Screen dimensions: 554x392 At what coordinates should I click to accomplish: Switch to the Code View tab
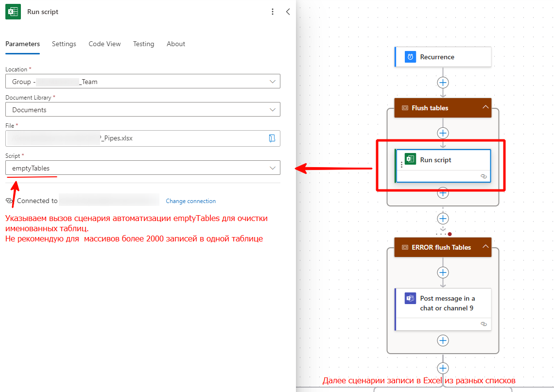point(104,44)
